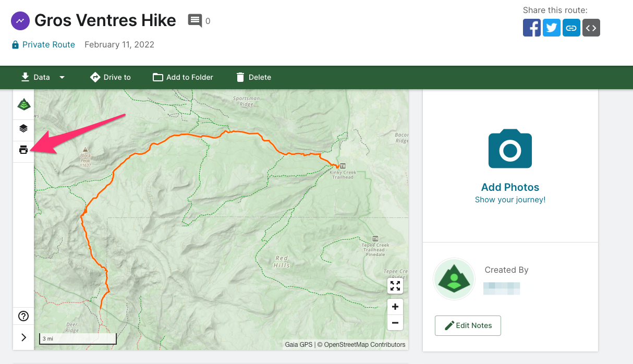
Task: Copy the route share link icon
Action: coord(571,28)
